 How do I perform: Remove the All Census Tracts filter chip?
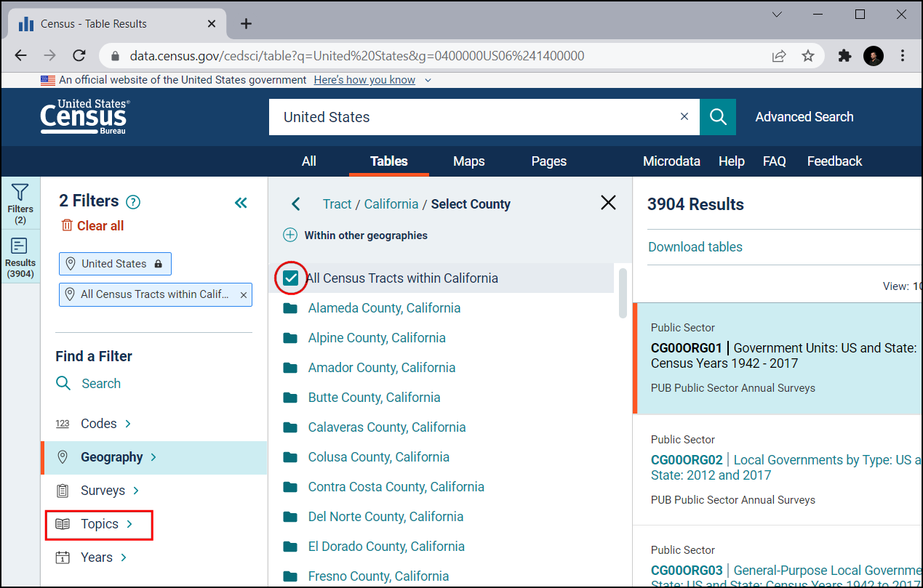(243, 294)
